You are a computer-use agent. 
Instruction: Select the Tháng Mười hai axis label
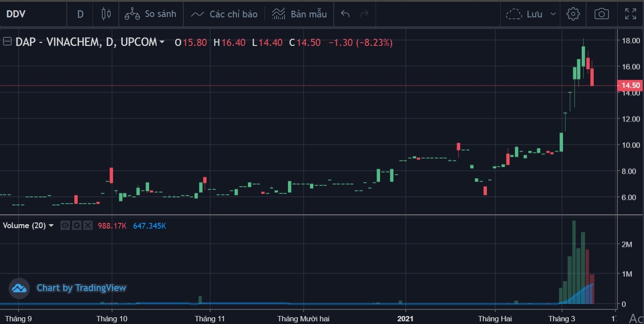tap(303, 319)
